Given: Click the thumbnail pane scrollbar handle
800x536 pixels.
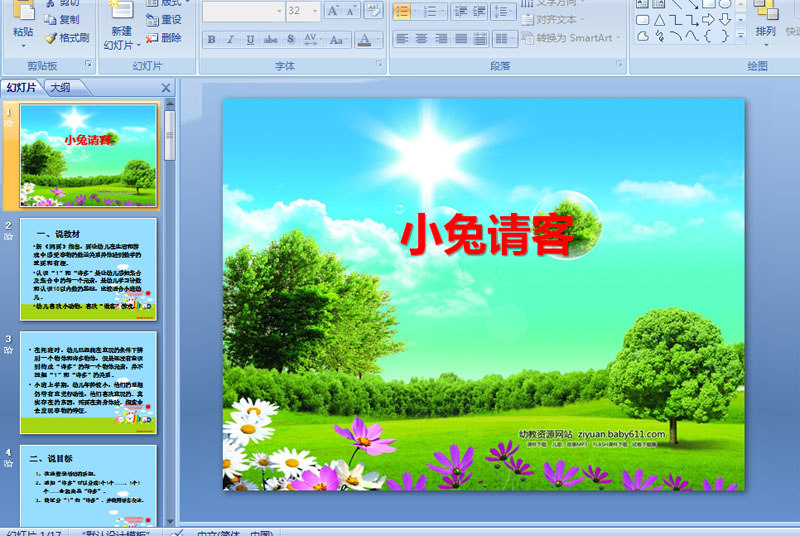Looking at the screenshot, I should coord(170,136).
